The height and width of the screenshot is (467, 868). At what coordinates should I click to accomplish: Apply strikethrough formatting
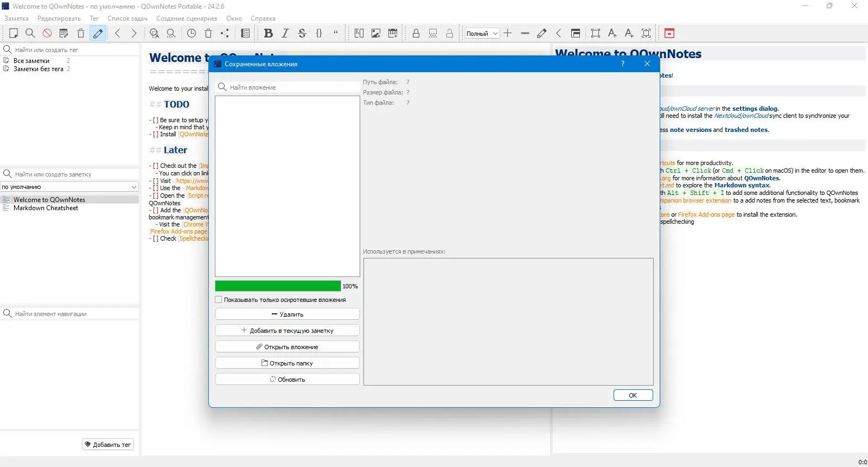(302, 33)
